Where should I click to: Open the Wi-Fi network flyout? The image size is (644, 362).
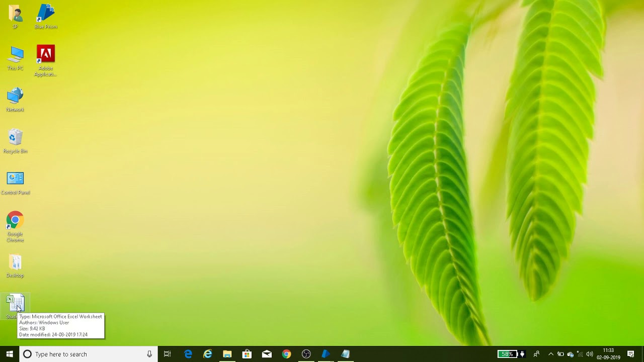(x=580, y=354)
